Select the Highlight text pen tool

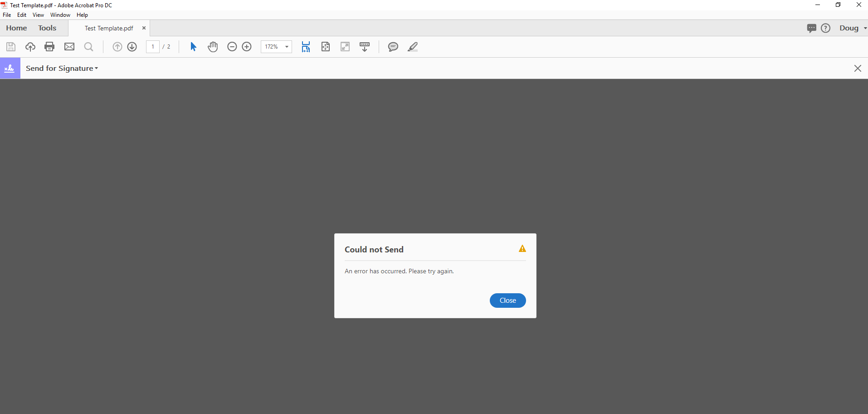(413, 47)
